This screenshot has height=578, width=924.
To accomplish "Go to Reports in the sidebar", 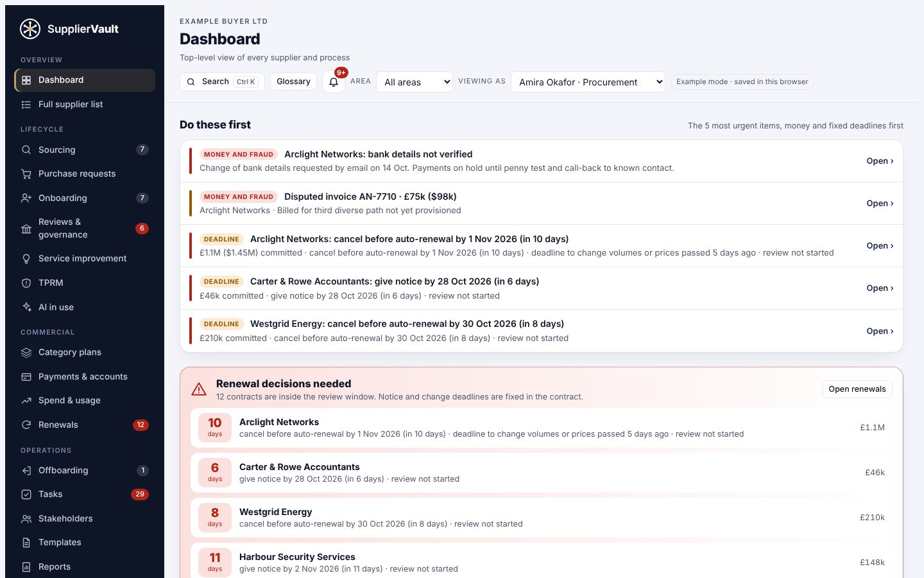I will (85, 567).
